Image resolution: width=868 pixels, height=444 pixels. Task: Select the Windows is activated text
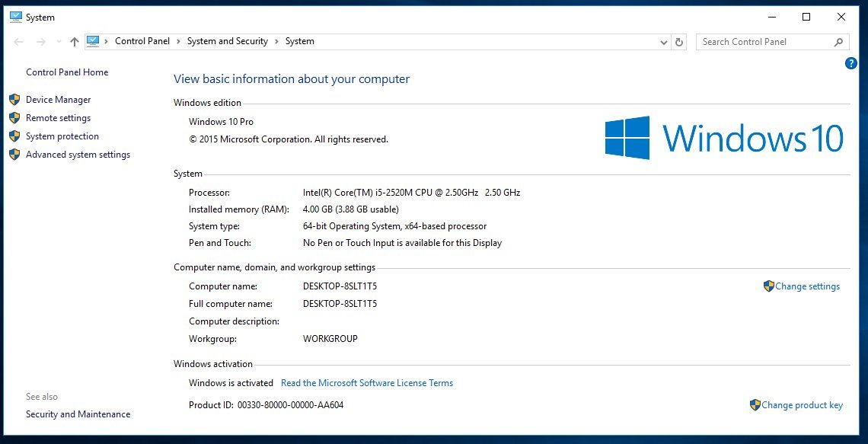(231, 382)
